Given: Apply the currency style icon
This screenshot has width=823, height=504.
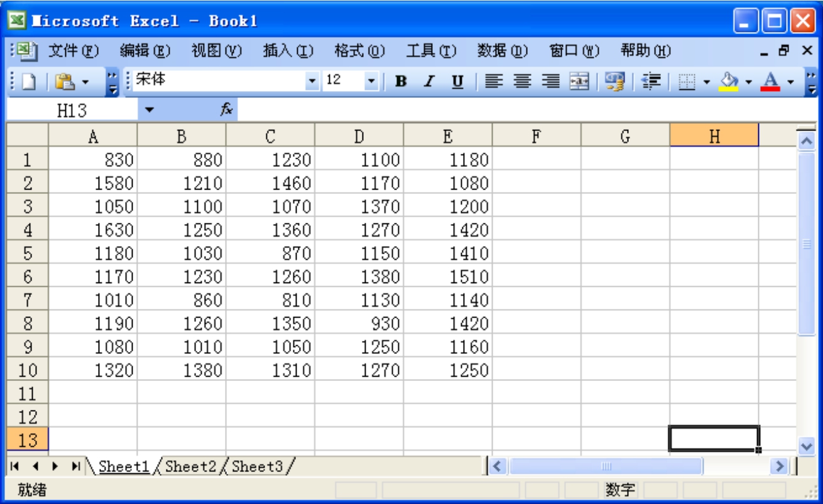Looking at the screenshot, I should pyautogui.click(x=614, y=82).
